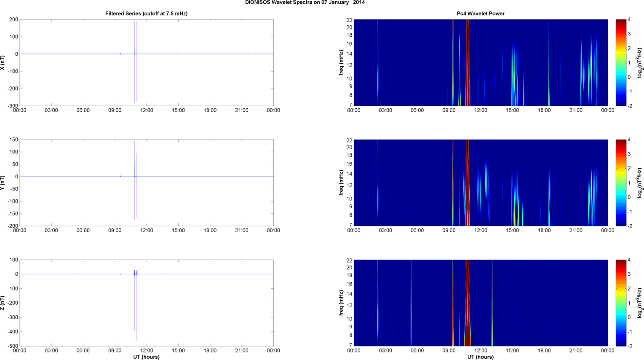Click the Z component filtered time series plot
Image resolution: width=644 pixels, height=360 pixels.
147,303
